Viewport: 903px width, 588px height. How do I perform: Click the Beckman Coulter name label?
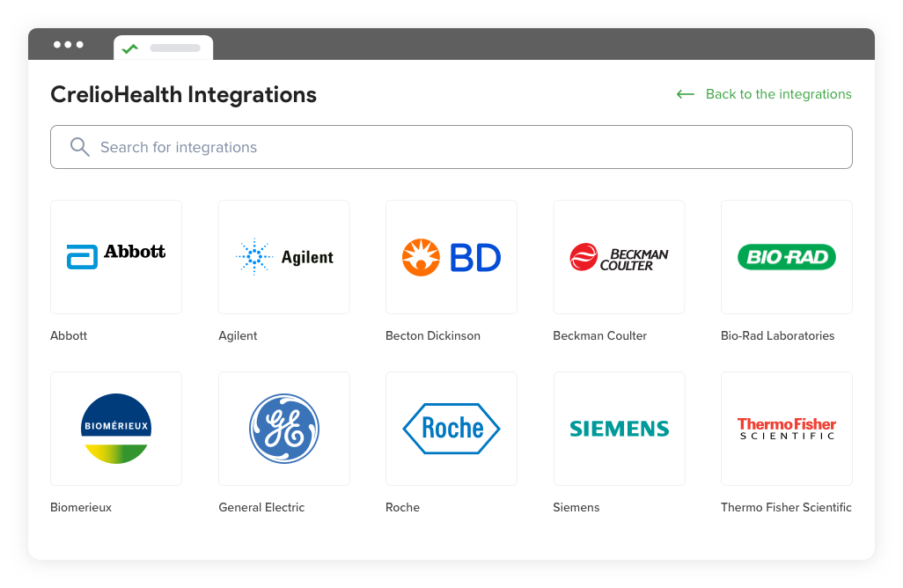[599, 335]
